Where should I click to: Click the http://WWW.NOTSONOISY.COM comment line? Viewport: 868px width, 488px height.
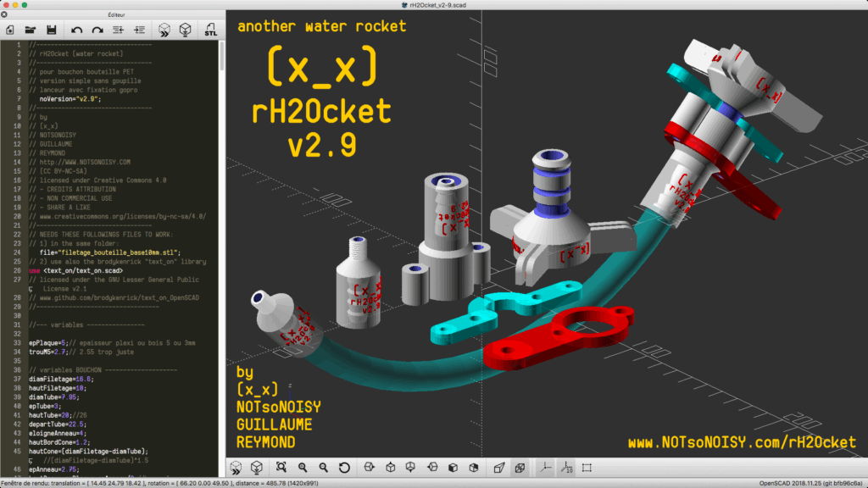pyautogui.click(x=80, y=162)
